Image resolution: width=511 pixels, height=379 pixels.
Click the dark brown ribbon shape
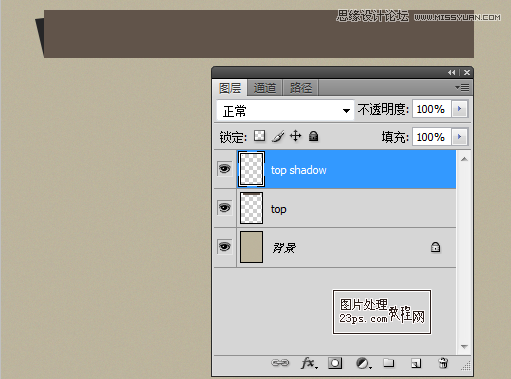click(x=259, y=34)
